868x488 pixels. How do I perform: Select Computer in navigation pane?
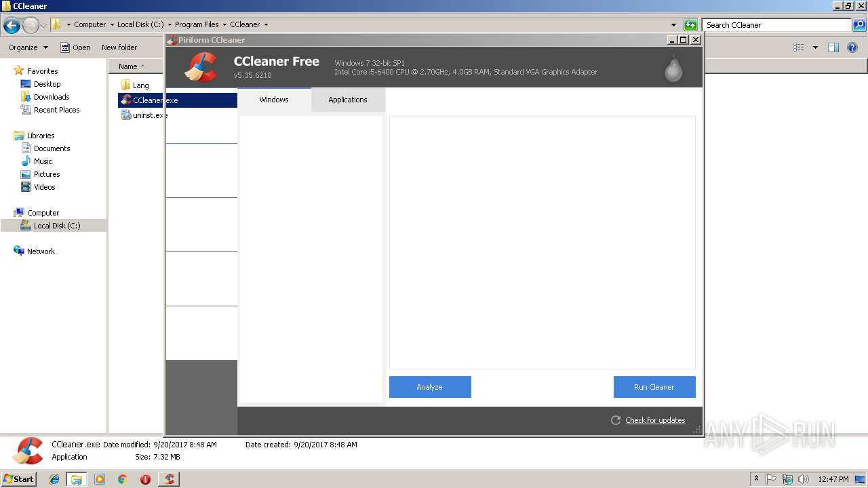[x=43, y=213]
